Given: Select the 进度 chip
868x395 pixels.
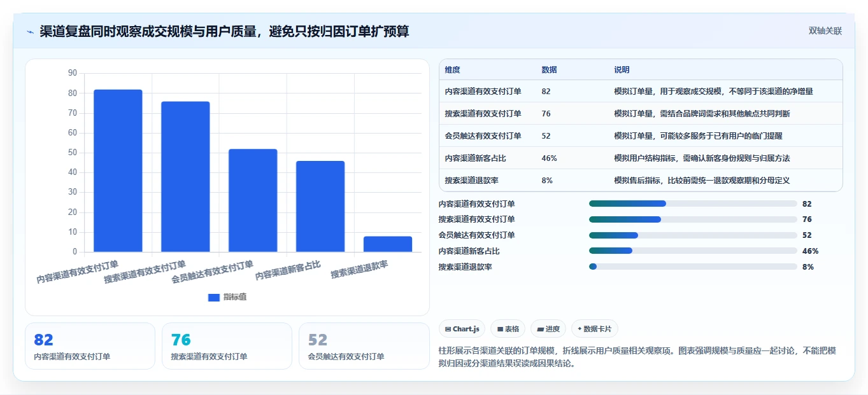Looking at the screenshot, I should click(548, 329).
